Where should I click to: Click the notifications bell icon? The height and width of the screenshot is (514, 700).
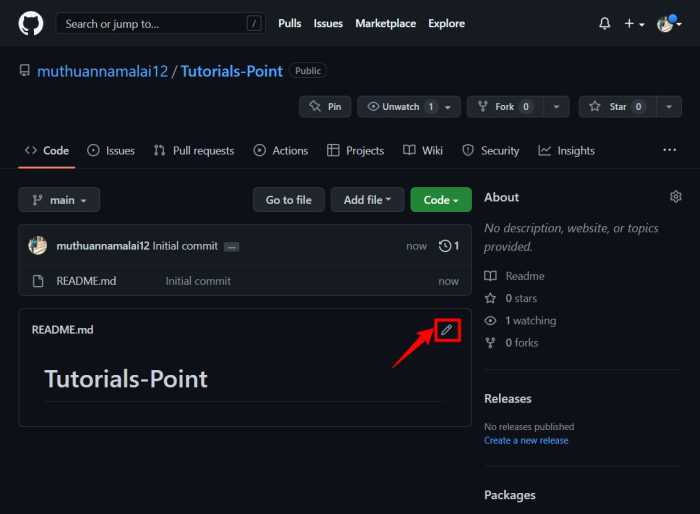[x=604, y=23]
